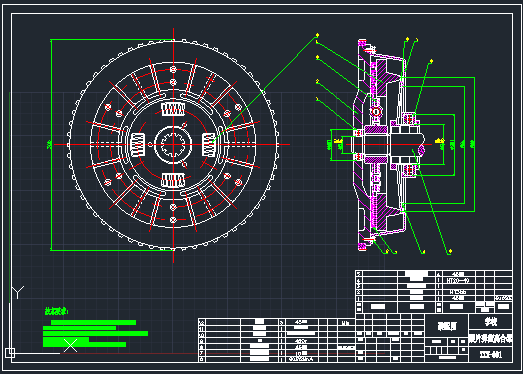Image resolution: width=523 pixels, height=374 pixels.
Task: Click the UCS origin square icon
Action: 10,353
